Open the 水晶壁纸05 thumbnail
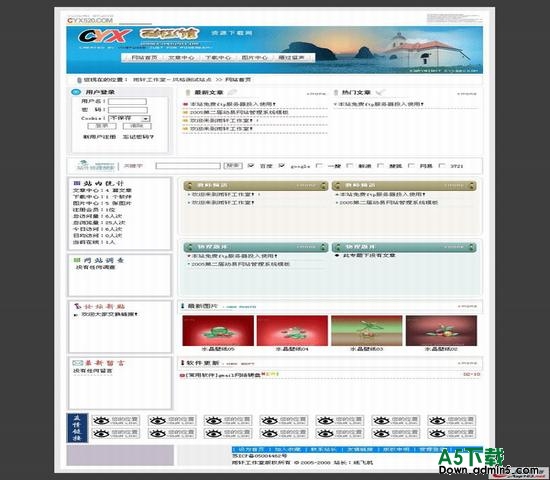550x480 pixels. (x=218, y=331)
